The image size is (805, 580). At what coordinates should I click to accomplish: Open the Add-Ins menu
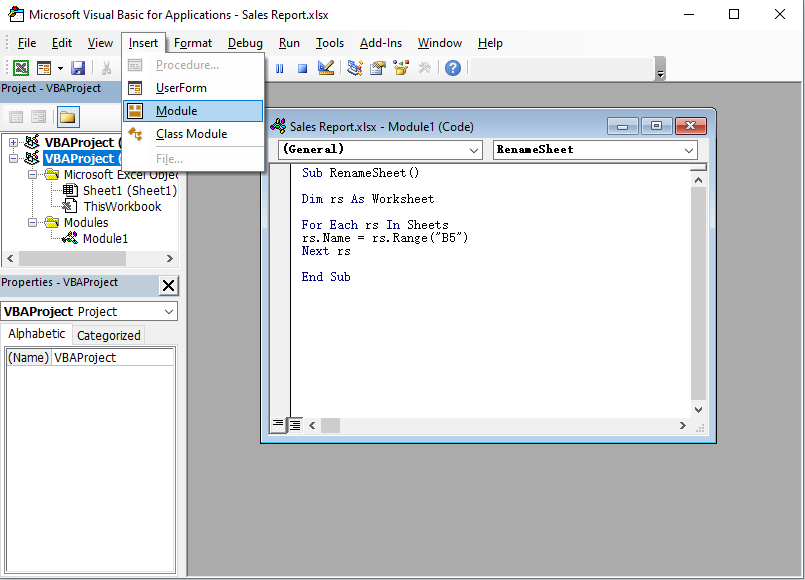(x=380, y=43)
